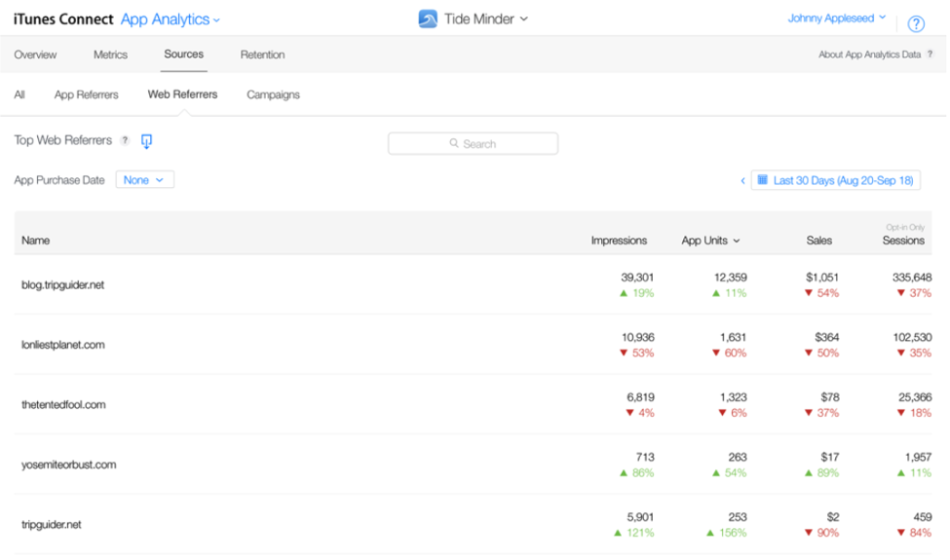This screenshot has height=560, width=950.
Task: Click the Name column header
Action: click(x=36, y=241)
